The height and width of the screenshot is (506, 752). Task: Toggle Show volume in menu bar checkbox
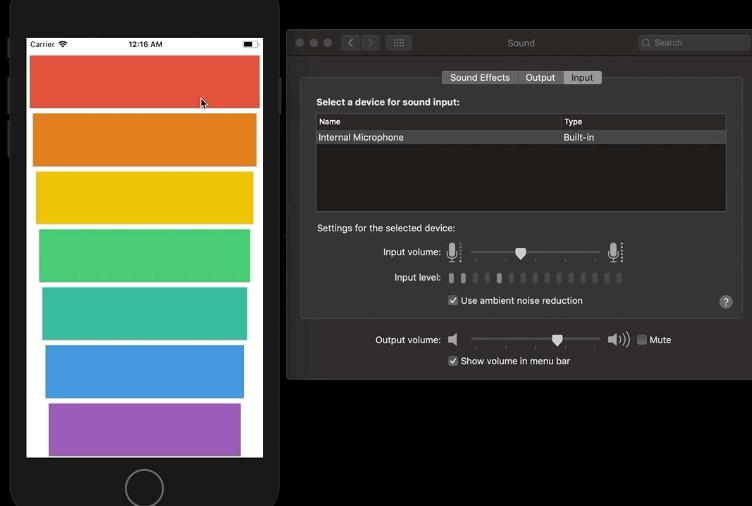(x=454, y=361)
